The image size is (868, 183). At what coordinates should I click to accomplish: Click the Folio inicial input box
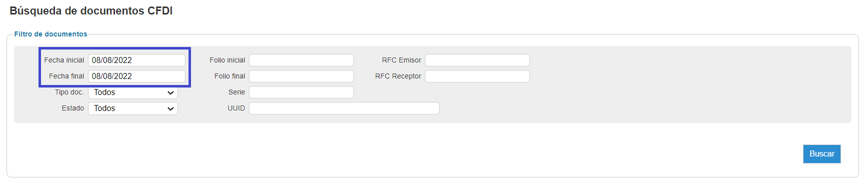coord(301,60)
